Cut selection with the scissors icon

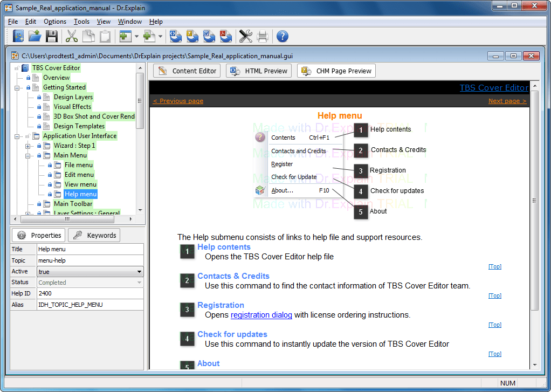point(72,36)
